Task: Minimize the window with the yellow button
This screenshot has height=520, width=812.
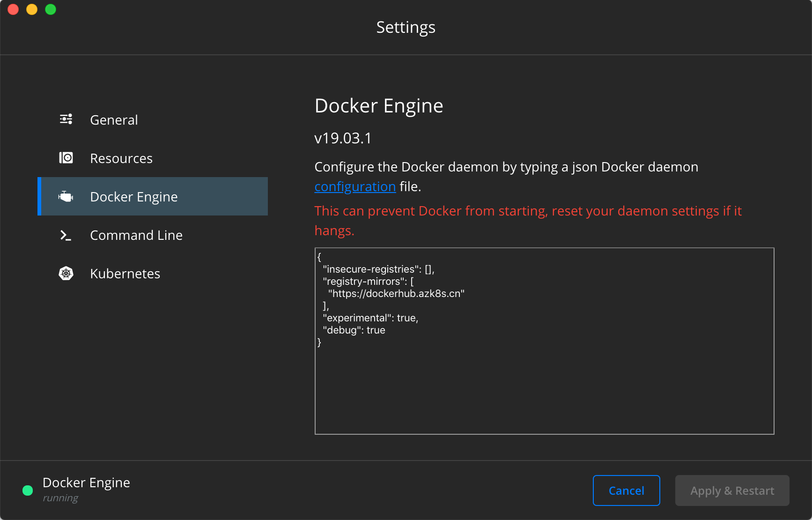Action: pos(32,9)
